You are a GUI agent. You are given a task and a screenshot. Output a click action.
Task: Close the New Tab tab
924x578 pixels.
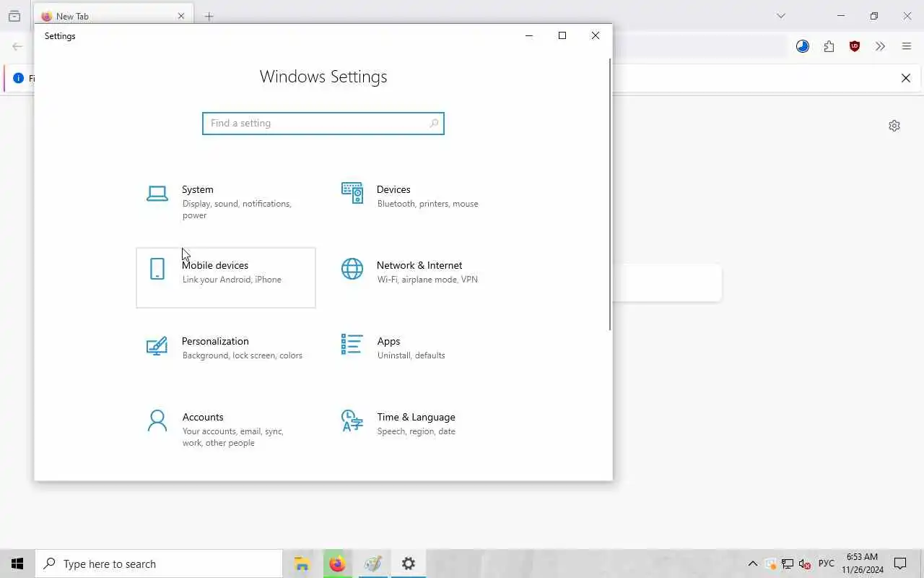point(181,16)
